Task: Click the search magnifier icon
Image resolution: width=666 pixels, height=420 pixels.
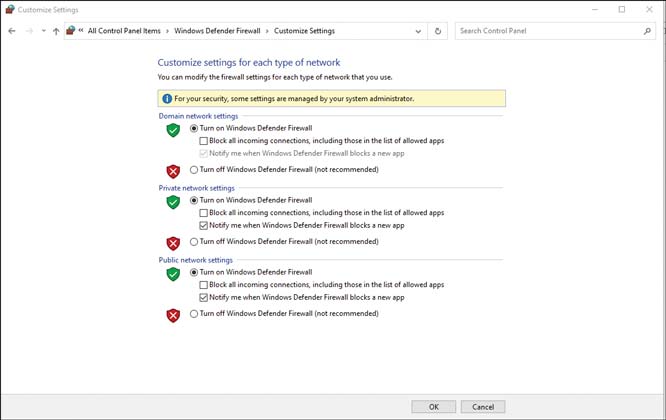Action: 647,31
